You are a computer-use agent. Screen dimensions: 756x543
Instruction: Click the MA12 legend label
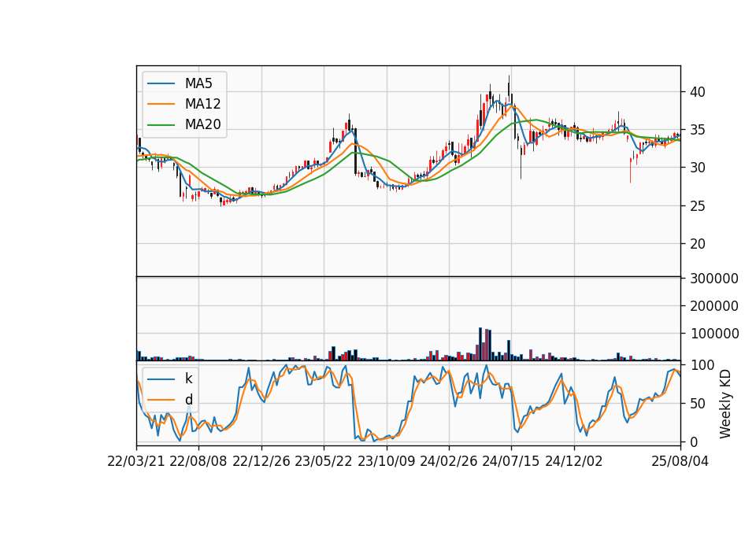click(x=202, y=104)
